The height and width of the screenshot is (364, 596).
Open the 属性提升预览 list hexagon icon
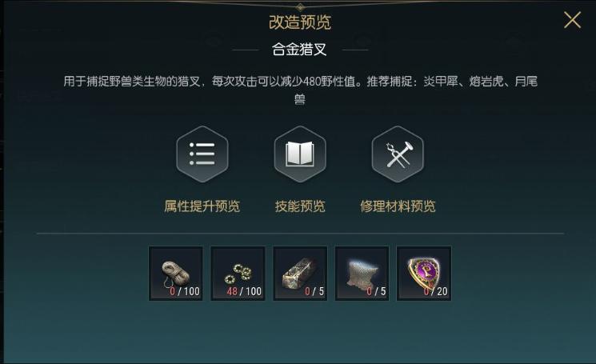(202, 154)
